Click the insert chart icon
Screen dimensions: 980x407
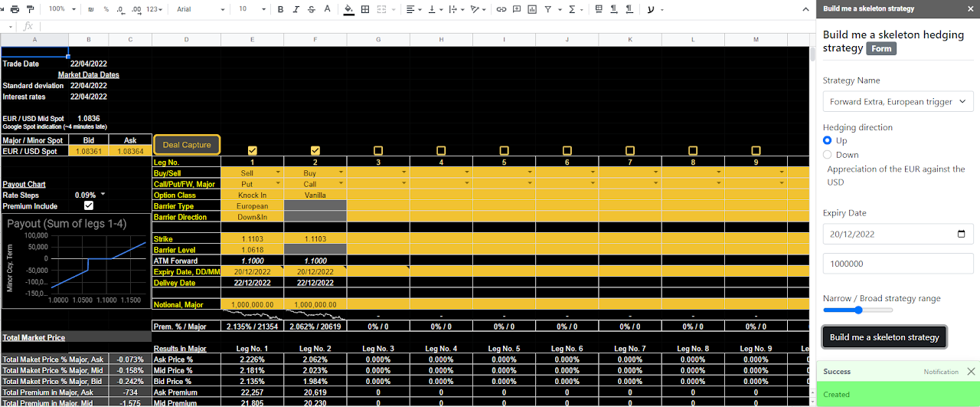[x=532, y=9]
